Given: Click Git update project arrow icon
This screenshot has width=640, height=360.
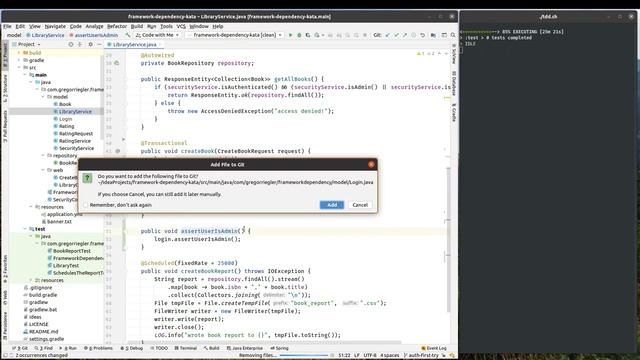Looking at the screenshot, I should pos(387,35).
